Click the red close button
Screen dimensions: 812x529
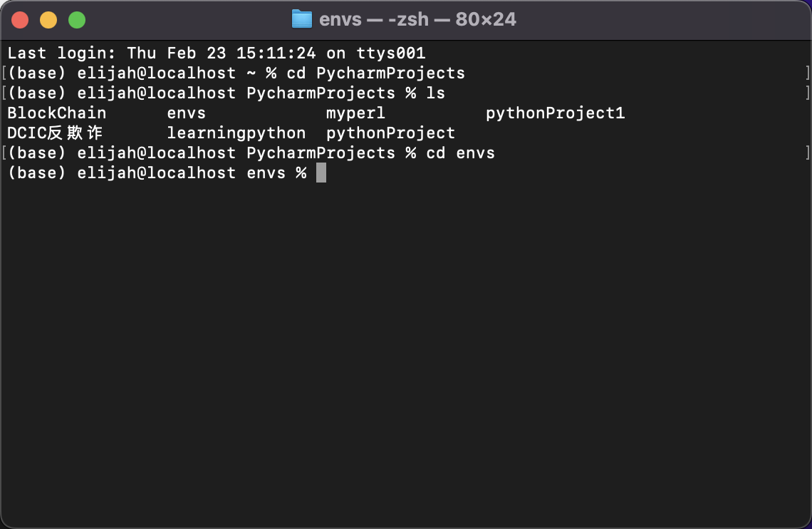(x=20, y=21)
